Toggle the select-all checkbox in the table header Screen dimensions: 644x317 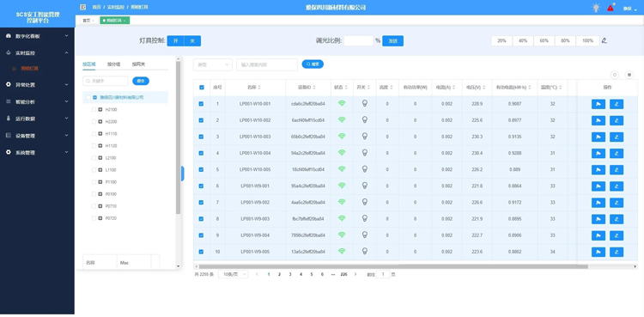(201, 87)
